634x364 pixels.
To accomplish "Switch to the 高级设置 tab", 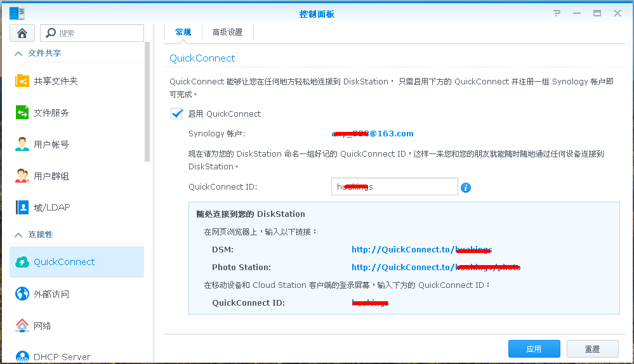I will 228,32.
